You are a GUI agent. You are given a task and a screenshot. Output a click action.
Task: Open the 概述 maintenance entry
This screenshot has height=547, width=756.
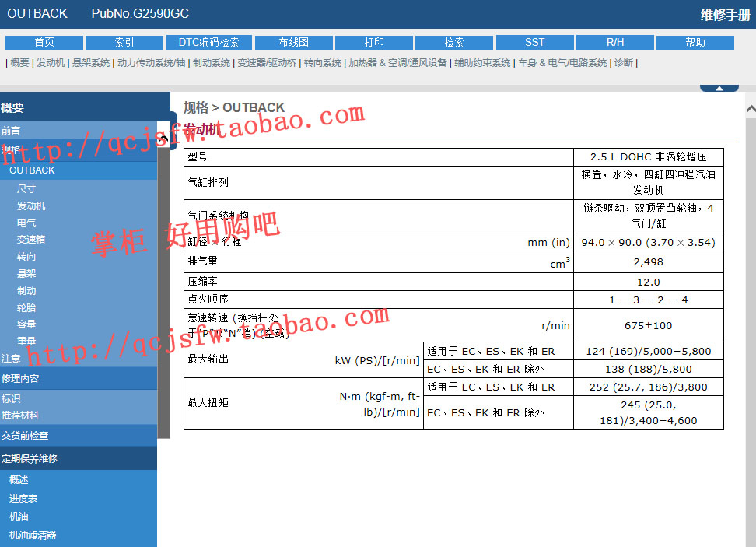pyautogui.click(x=19, y=480)
